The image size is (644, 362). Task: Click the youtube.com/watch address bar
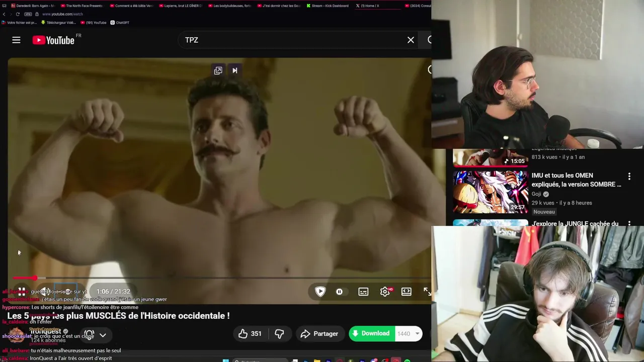point(62,14)
